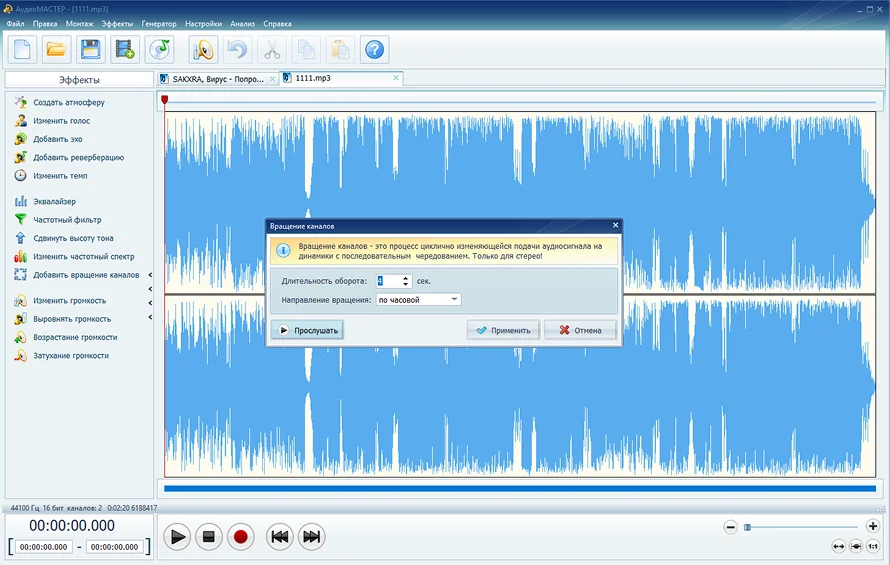The width and height of the screenshot is (890, 565).
Task: Click the zoom slider track
Action: (x=805, y=527)
